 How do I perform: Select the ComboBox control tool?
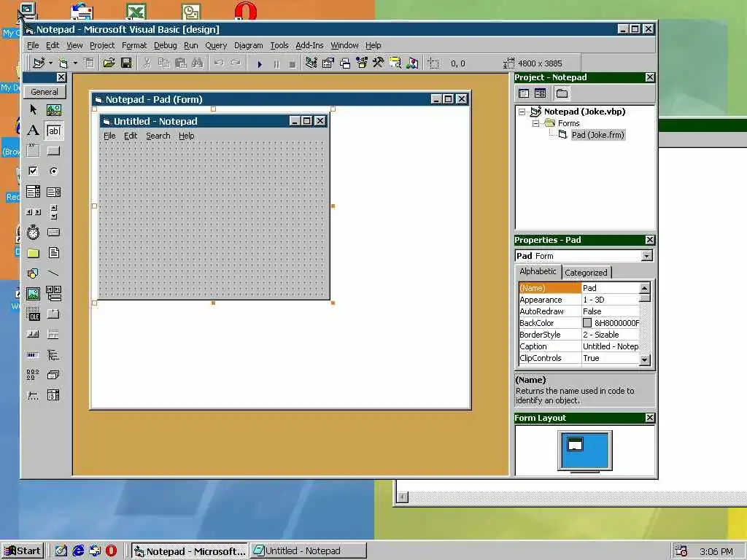(x=33, y=192)
